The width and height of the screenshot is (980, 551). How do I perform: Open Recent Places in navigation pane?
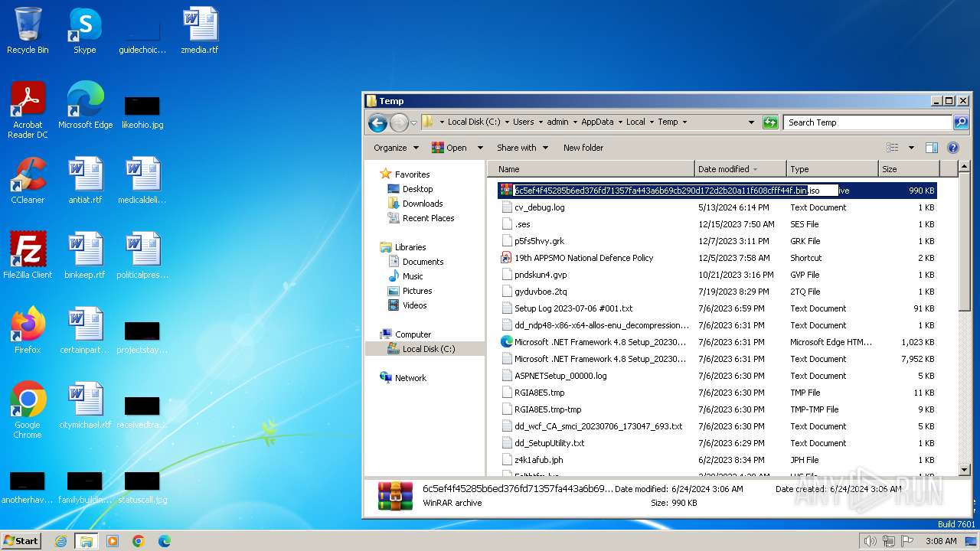[428, 218]
